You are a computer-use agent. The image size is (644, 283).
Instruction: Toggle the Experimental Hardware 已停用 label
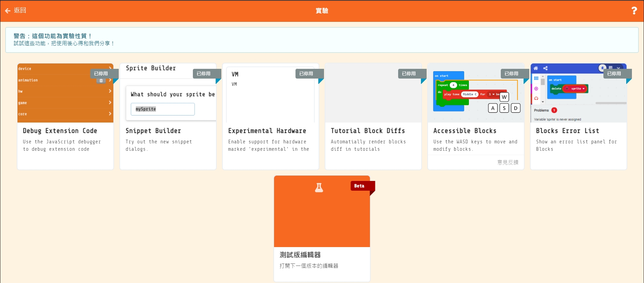point(306,74)
